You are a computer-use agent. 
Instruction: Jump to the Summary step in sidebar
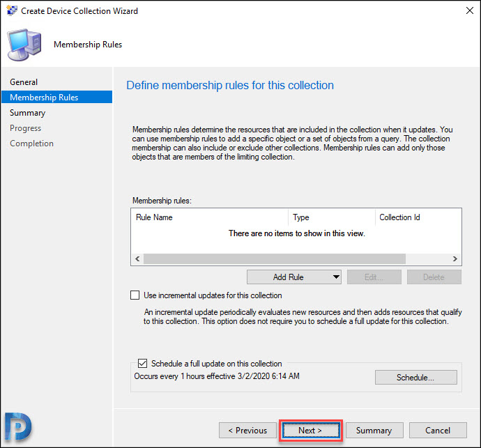(28, 113)
